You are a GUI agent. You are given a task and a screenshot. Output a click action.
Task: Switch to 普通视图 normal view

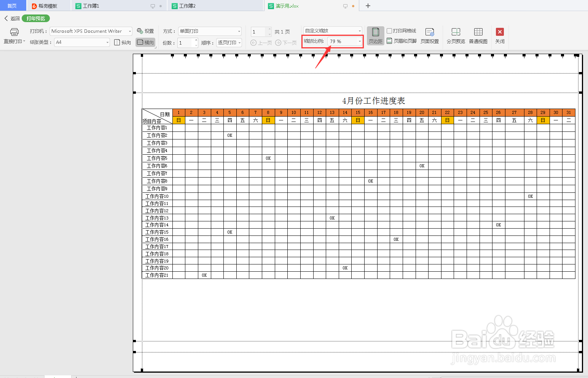pyautogui.click(x=478, y=36)
